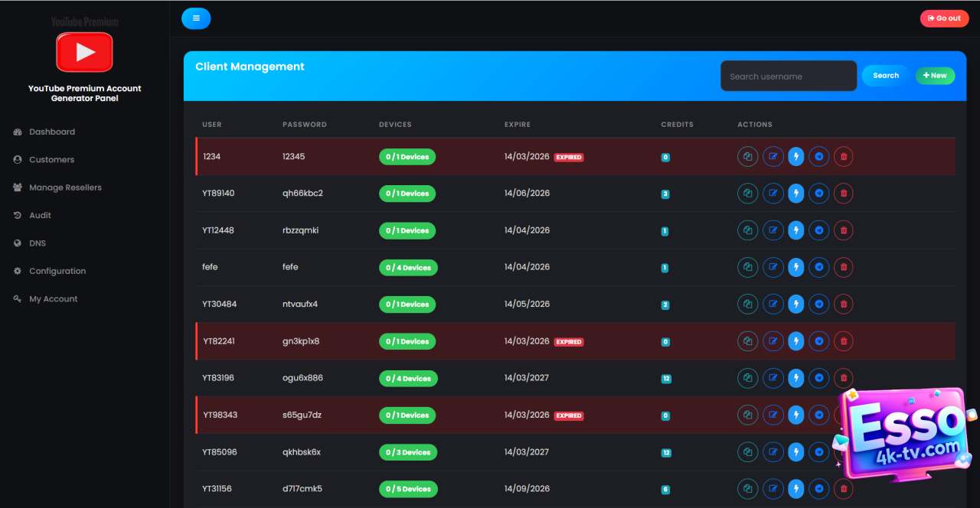
Task: Delete user YT31156 with trash icon
Action: [843, 489]
